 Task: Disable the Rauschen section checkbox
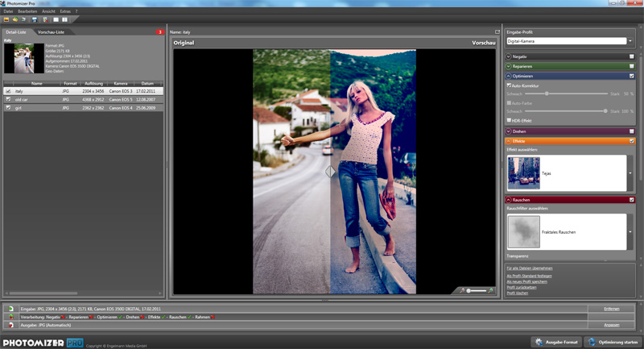pyautogui.click(x=632, y=200)
